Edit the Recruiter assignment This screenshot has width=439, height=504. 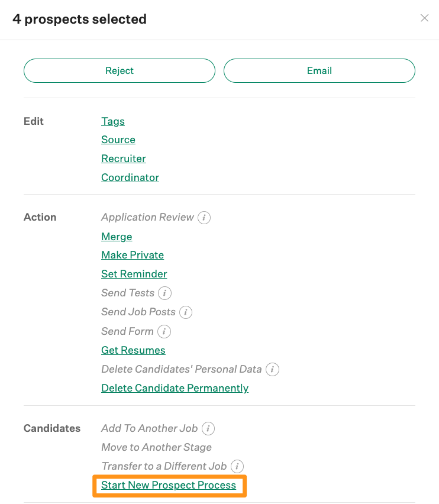pos(124,159)
